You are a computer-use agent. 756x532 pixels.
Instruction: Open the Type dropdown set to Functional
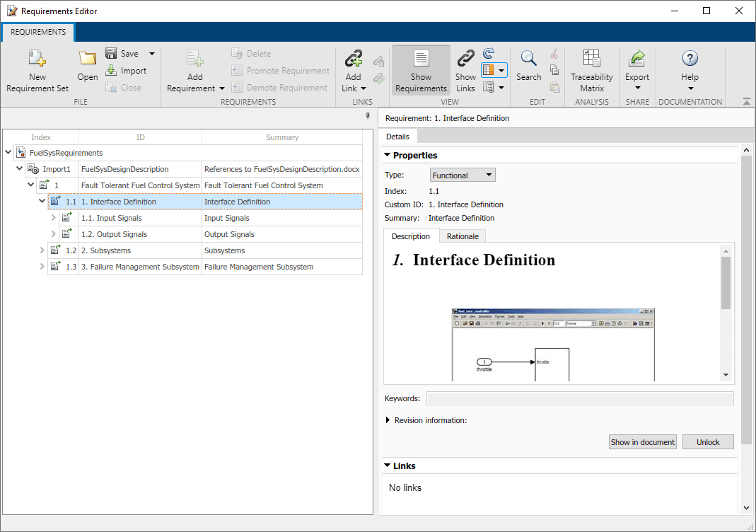[x=463, y=175]
